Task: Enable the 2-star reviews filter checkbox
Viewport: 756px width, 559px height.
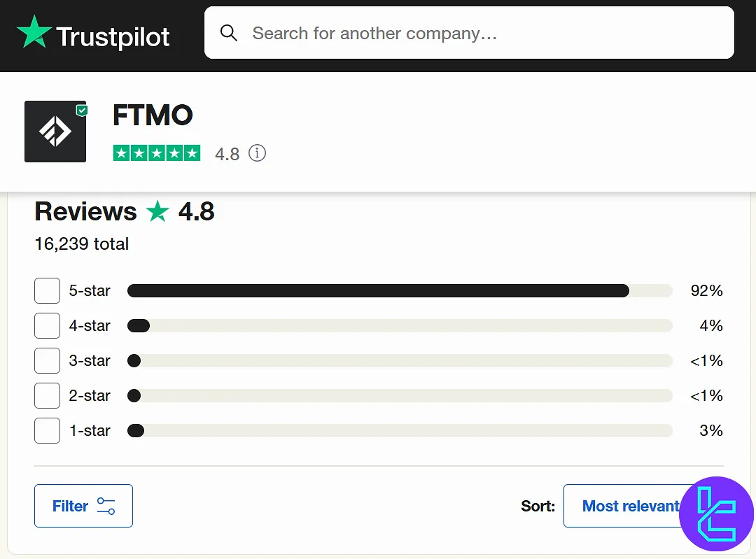Action: (x=47, y=395)
